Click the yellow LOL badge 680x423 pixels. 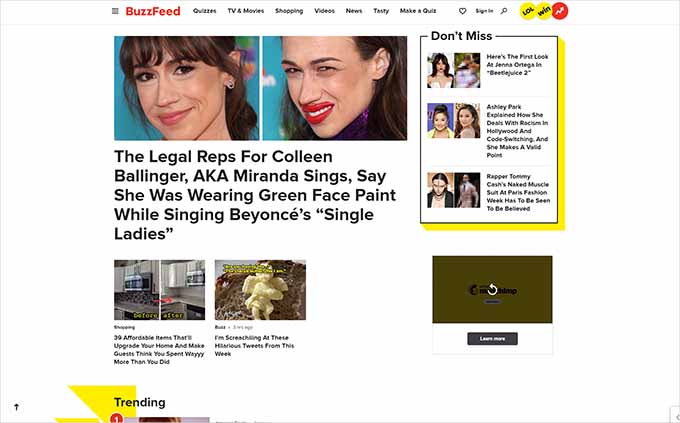(528, 11)
